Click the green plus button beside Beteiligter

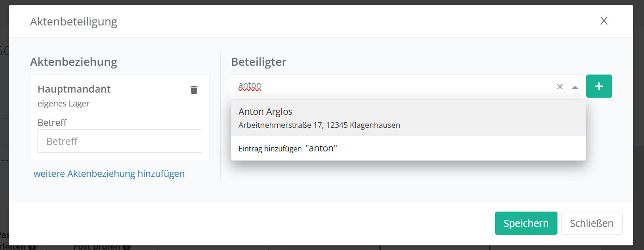coord(599,86)
